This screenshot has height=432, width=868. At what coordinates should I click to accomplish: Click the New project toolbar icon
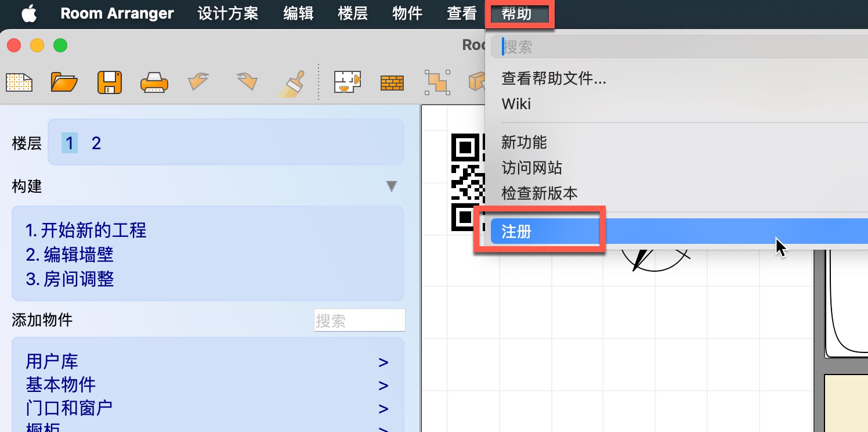[19, 82]
